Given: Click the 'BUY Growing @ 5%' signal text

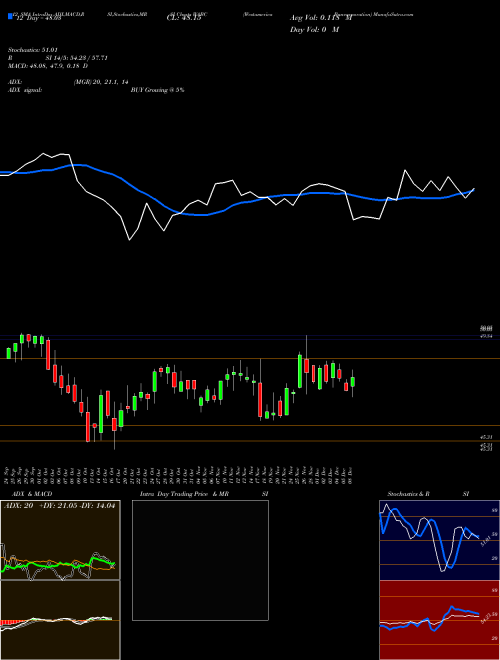Looking at the screenshot, I should tap(157, 90).
